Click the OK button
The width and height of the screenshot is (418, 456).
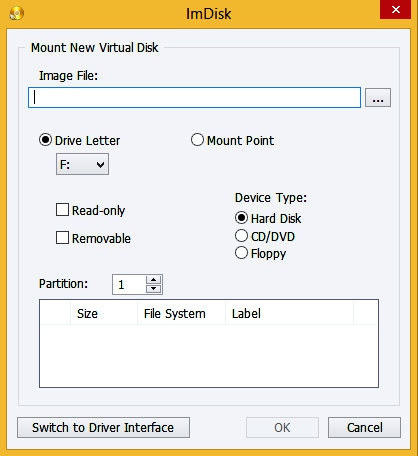[x=282, y=428]
